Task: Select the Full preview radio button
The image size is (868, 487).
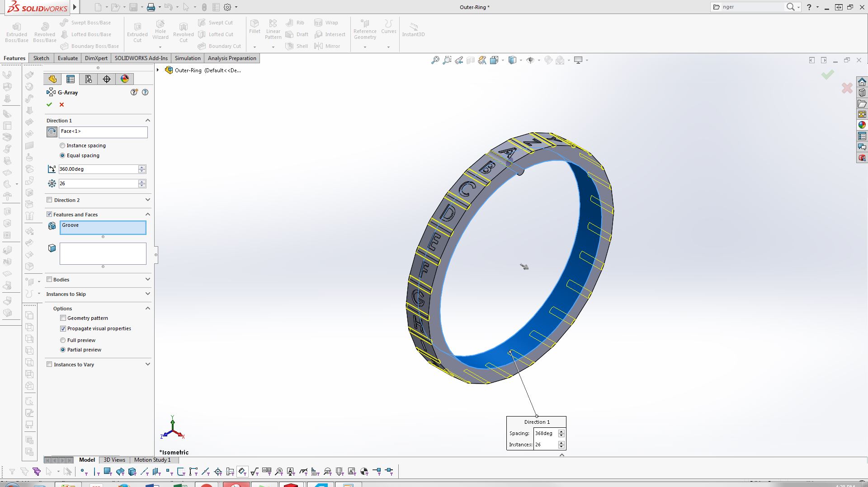Action: (x=63, y=340)
